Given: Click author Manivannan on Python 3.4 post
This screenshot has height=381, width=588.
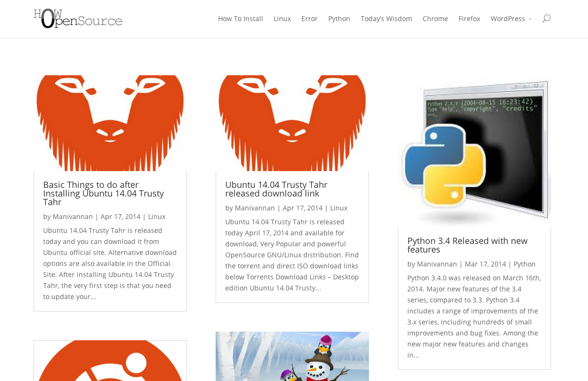Looking at the screenshot, I should (x=437, y=264).
